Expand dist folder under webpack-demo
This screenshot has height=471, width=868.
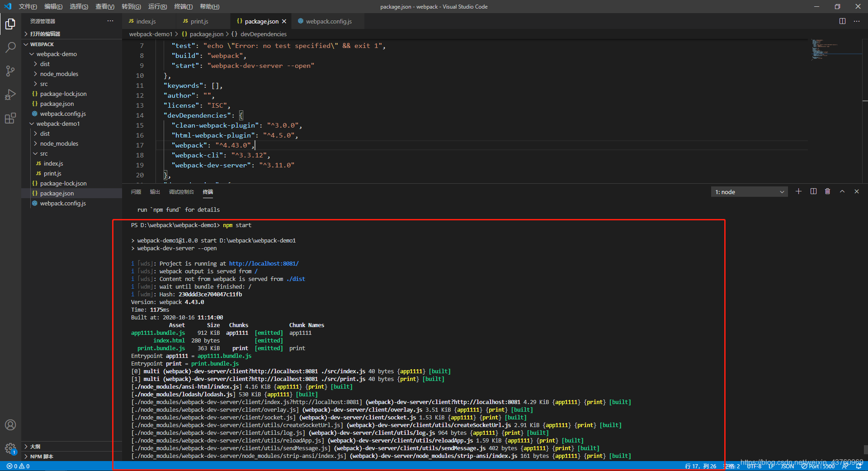[x=44, y=64]
